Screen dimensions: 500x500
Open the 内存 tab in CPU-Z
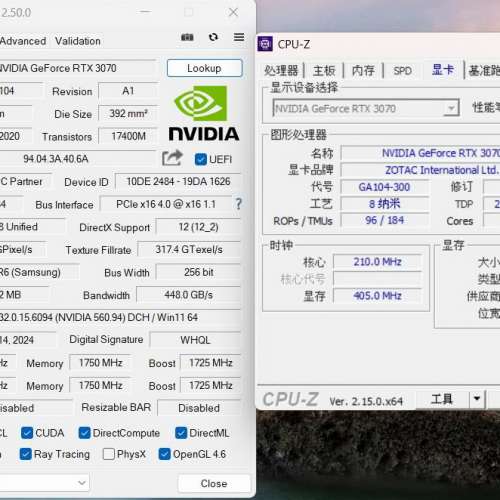[363, 70]
